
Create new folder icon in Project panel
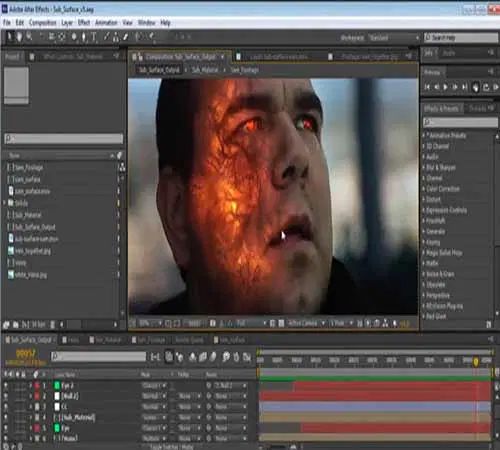16,325
